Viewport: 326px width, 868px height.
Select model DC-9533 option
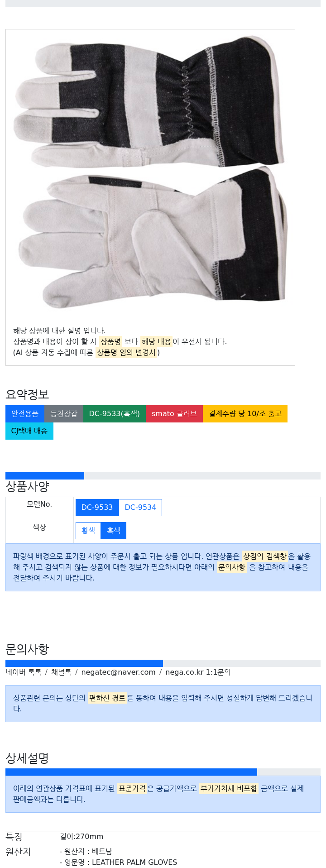[x=97, y=507]
